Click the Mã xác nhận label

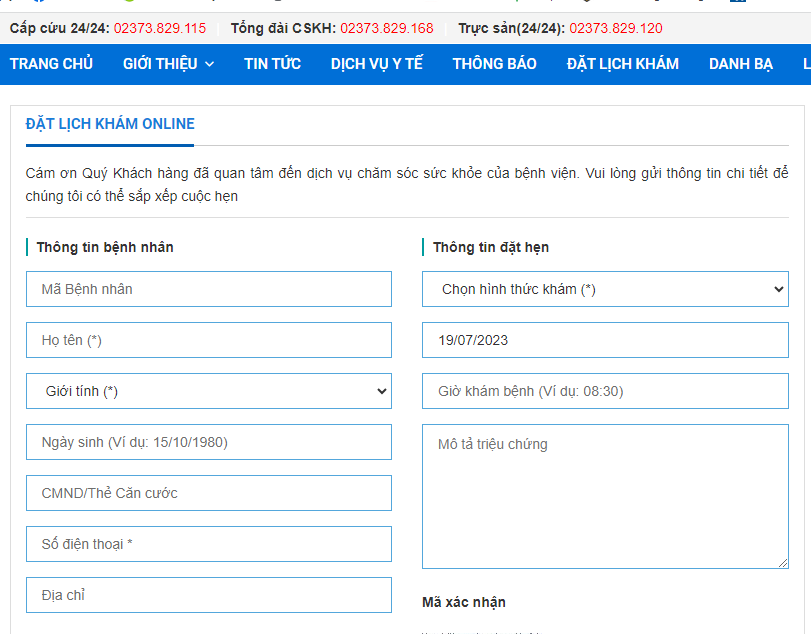coord(464,602)
